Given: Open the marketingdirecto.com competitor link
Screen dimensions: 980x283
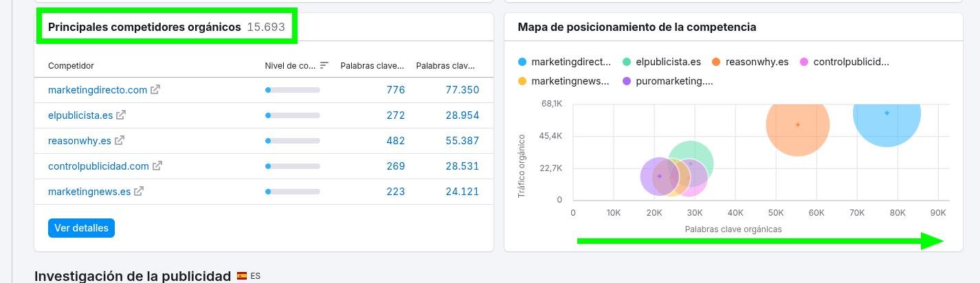Looking at the screenshot, I should 98,90.
